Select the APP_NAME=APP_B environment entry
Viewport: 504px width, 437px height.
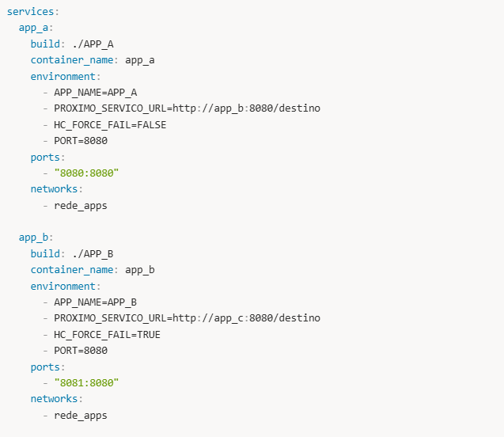point(96,302)
